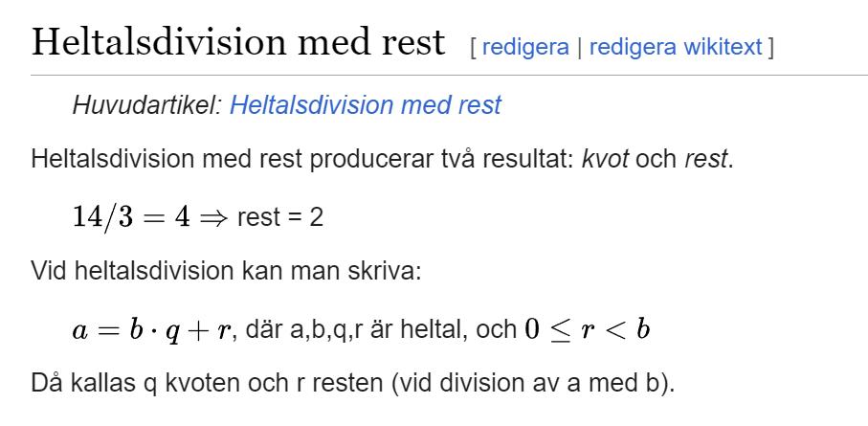Click the line "Vid heltalsdivision kan man skriva:"

click(x=226, y=271)
